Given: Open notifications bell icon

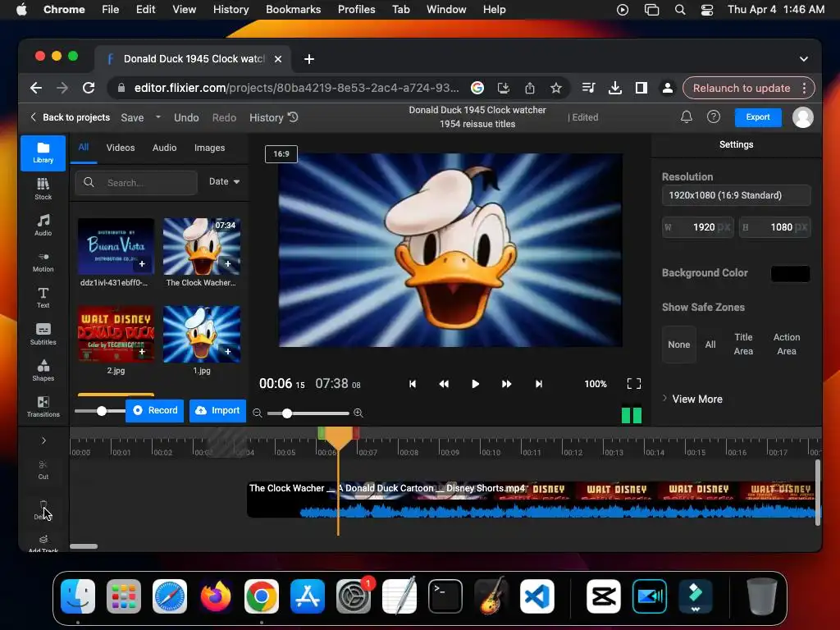Looking at the screenshot, I should (687, 116).
